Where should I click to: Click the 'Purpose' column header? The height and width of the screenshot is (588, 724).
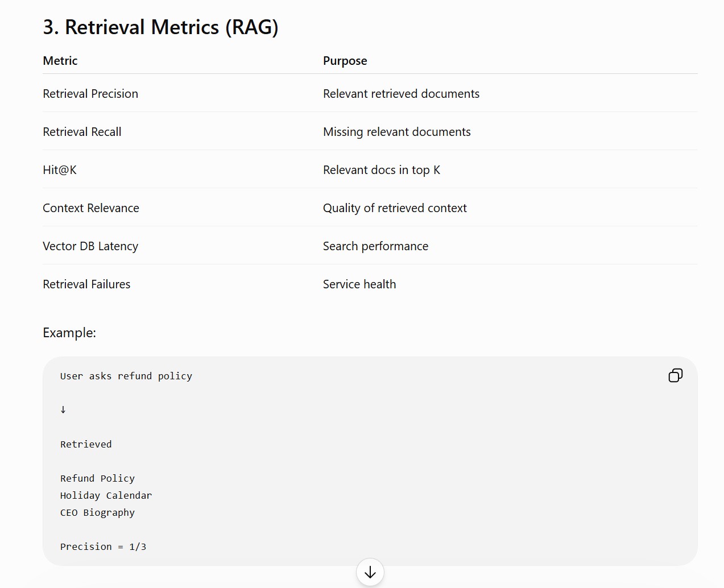[x=345, y=61]
